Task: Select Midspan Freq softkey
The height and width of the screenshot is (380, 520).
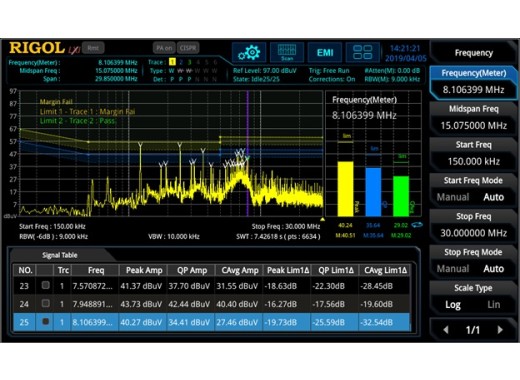Action: [x=473, y=117]
